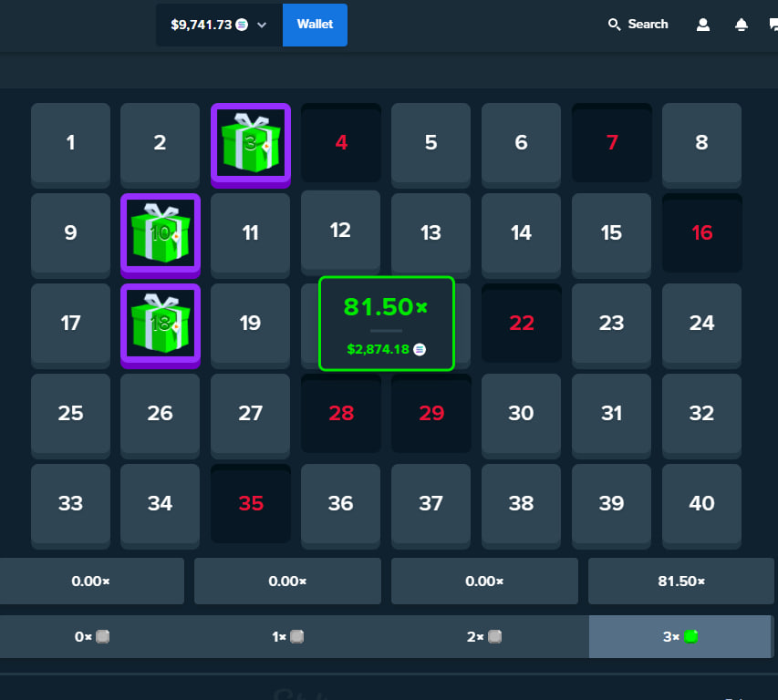
Task: Toggle red number 7 tile
Action: pos(612,143)
